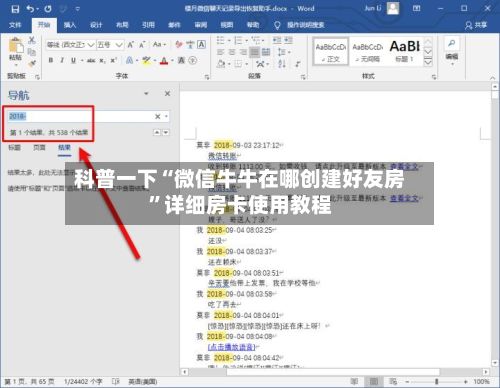Viewport: 500px width, 388px height.
Task: Toggle Underline formatting
Action: (x=73, y=60)
